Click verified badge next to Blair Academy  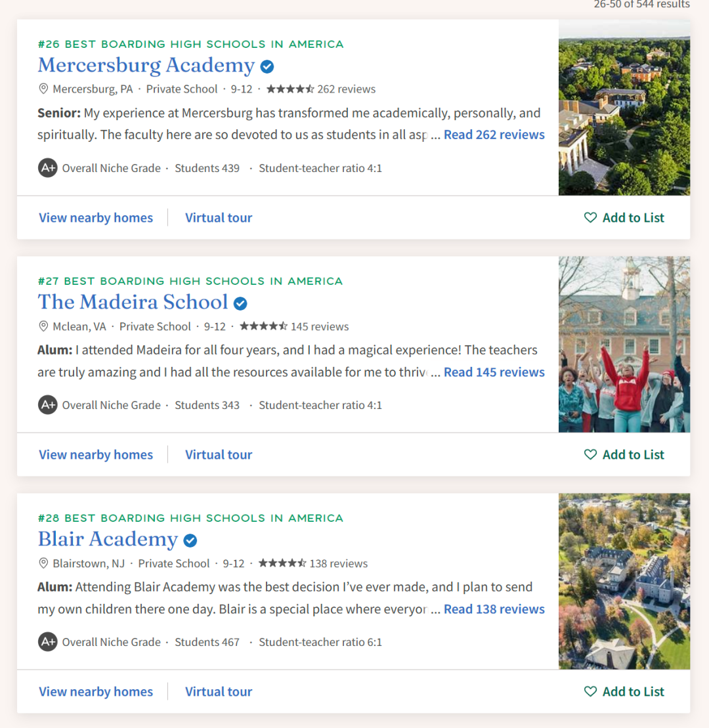[190, 540]
